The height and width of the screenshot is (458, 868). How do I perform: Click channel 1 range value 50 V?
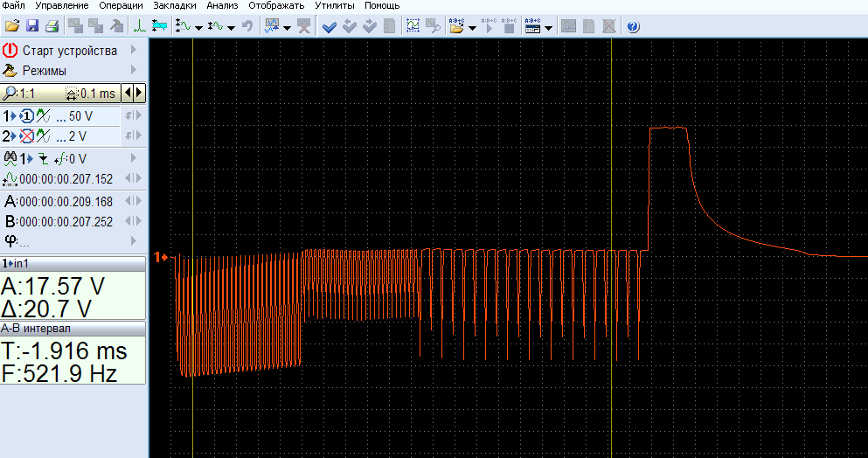80,116
